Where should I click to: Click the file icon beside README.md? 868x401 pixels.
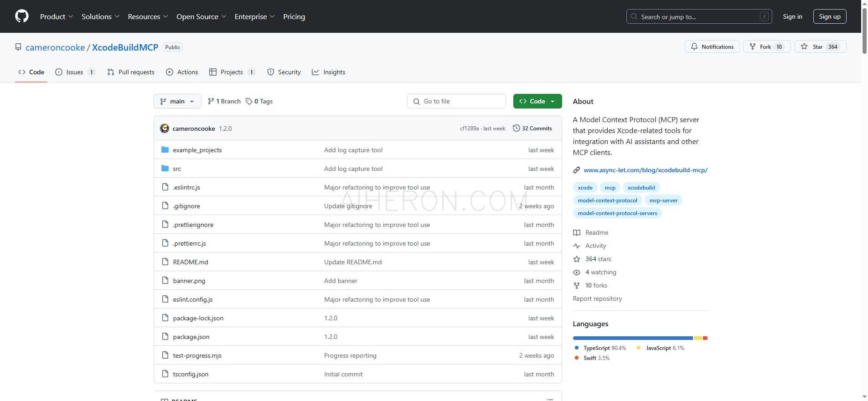coord(165,262)
